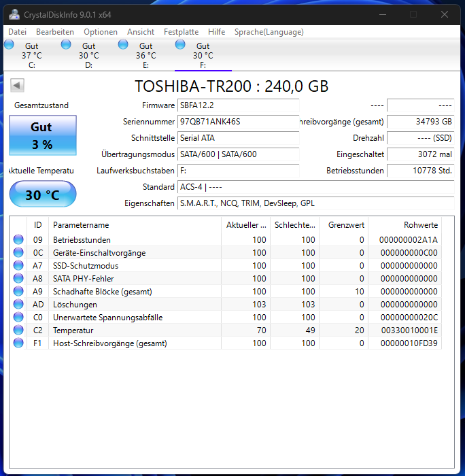The height and width of the screenshot is (476, 465).
Task: Open the Datei menu
Action: (17, 32)
